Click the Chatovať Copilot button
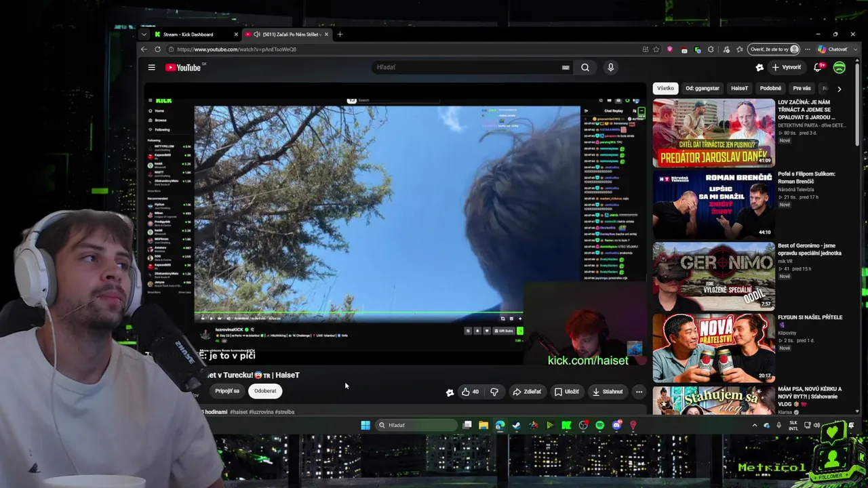The width and height of the screenshot is (868, 488). coord(832,49)
